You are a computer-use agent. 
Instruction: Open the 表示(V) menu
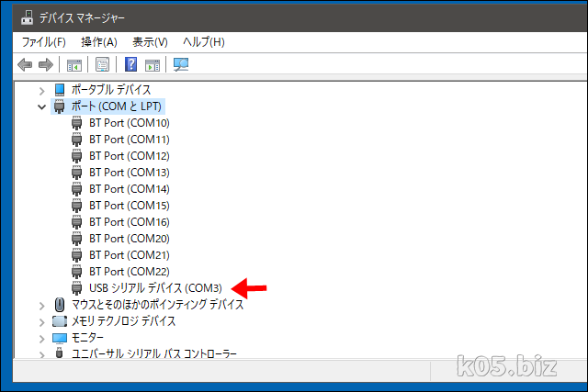pyautogui.click(x=150, y=42)
